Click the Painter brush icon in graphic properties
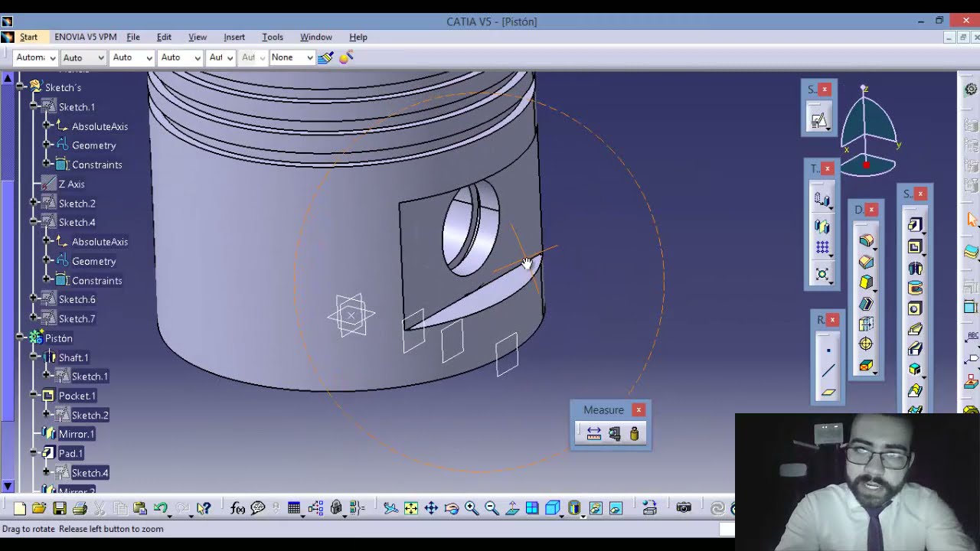Image resolution: width=980 pixels, height=551 pixels. (325, 57)
